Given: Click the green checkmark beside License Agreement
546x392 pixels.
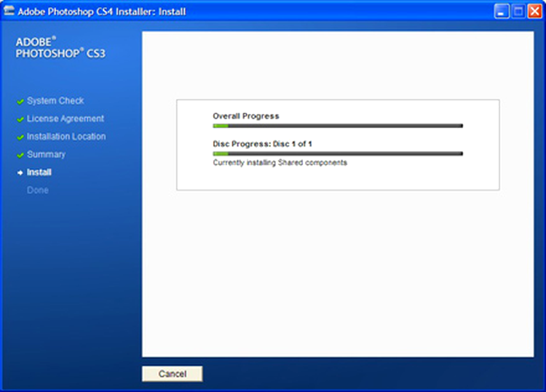Looking at the screenshot, I should [x=20, y=119].
